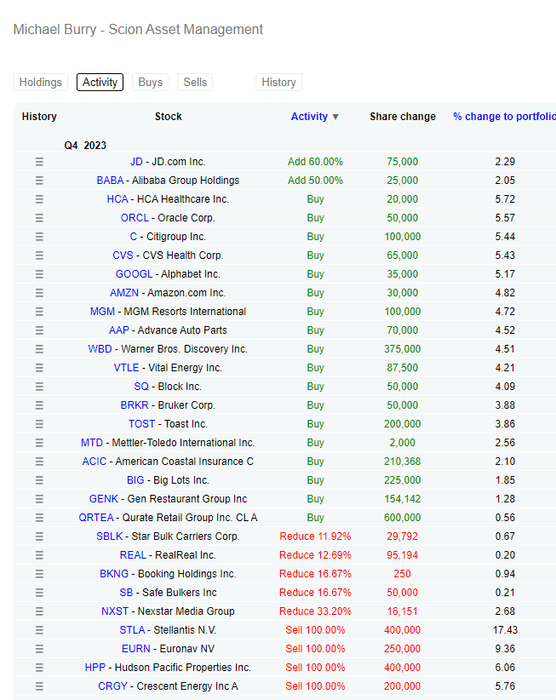The width and height of the screenshot is (556, 700).
Task: Open history icon for Big Lots row
Action: (x=39, y=480)
